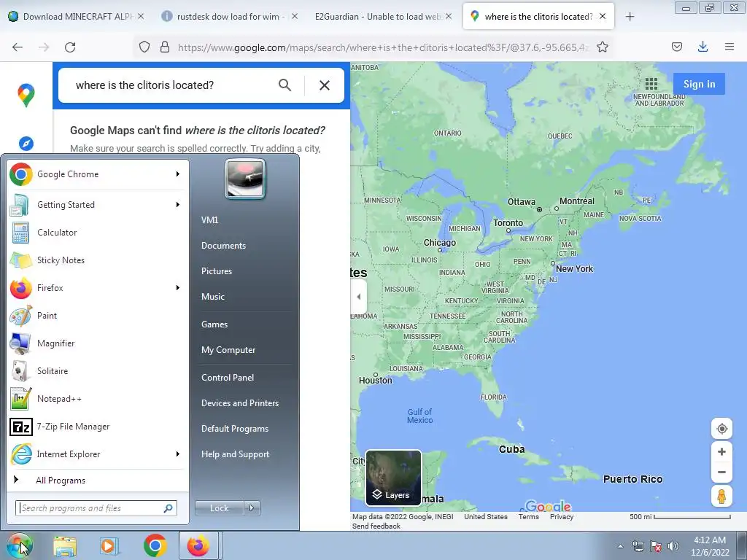Image resolution: width=747 pixels, height=560 pixels.
Task: Zoom out of the map with the minus button
Action: pyautogui.click(x=721, y=472)
